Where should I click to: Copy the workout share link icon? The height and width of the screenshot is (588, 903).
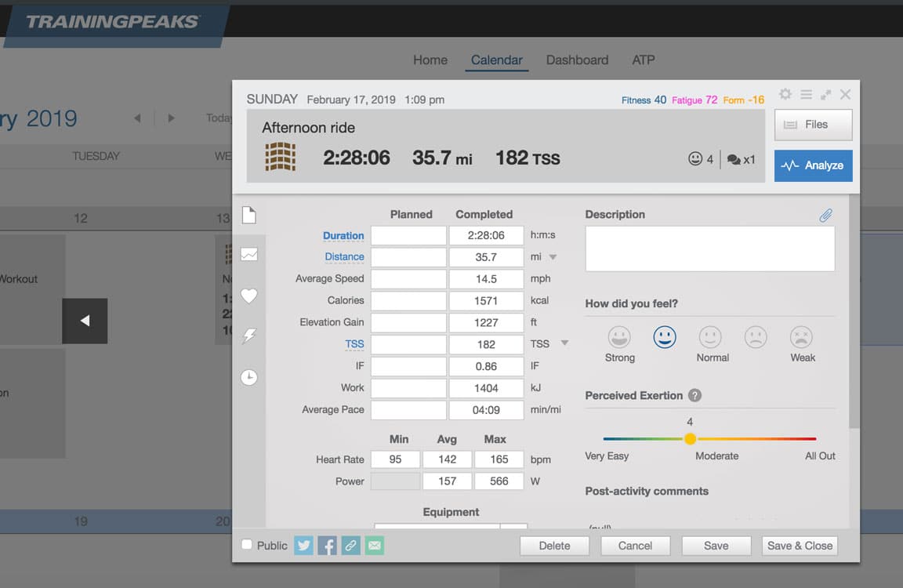pyautogui.click(x=350, y=546)
